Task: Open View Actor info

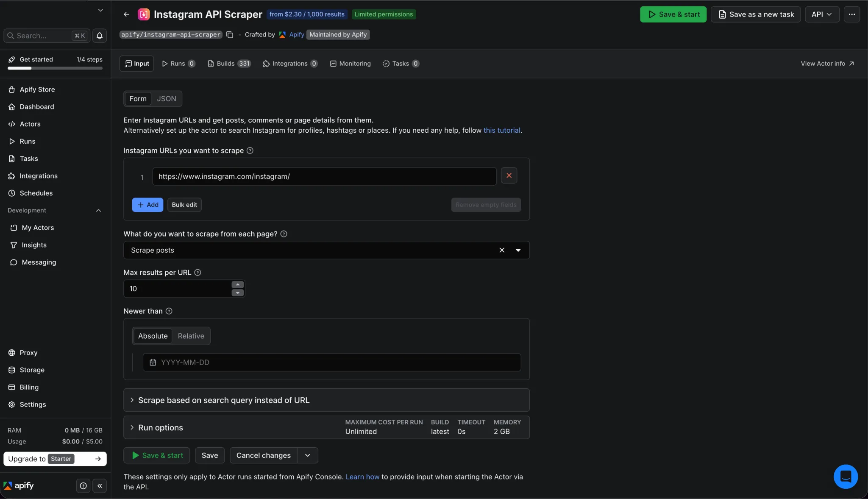Action: [x=827, y=64]
